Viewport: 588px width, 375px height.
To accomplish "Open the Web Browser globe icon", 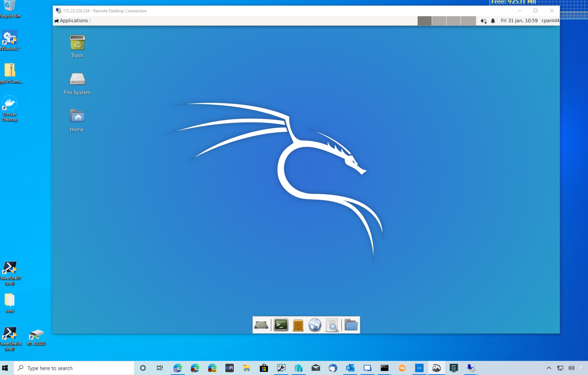I will pos(315,325).
